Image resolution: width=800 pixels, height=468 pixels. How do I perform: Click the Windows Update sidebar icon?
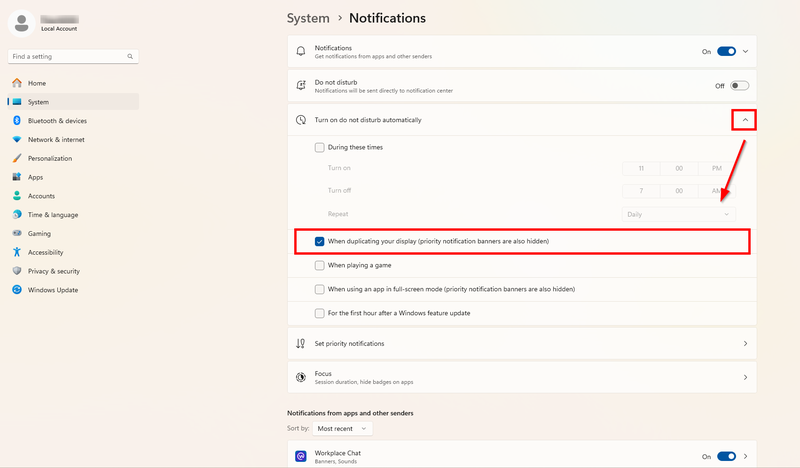pyautogui.click(x=17, y=289)
